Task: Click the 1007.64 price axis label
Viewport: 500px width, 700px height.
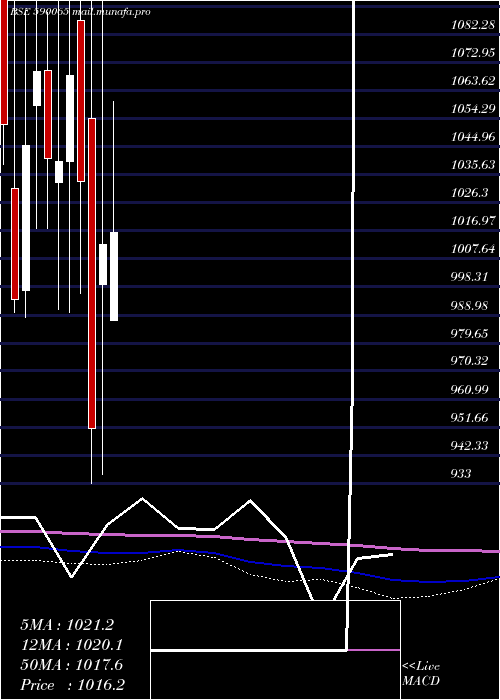Action: pyautogui.click(x=473, y=249)
